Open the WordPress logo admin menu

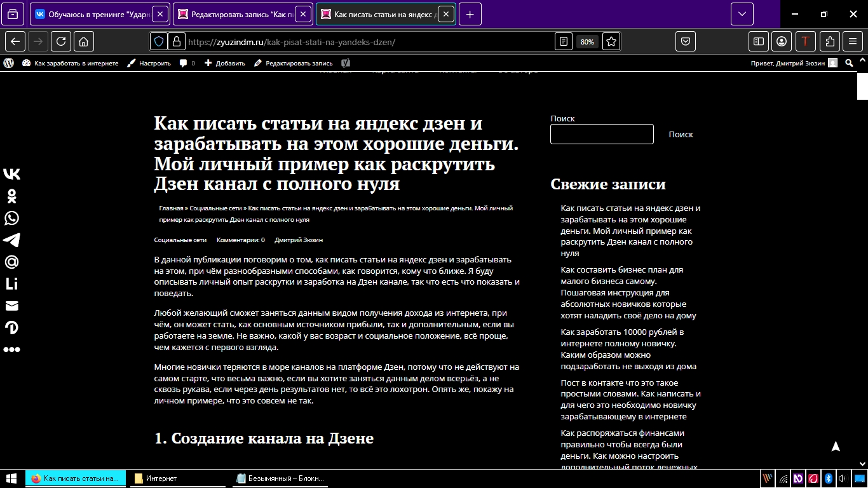coord(9,63)
